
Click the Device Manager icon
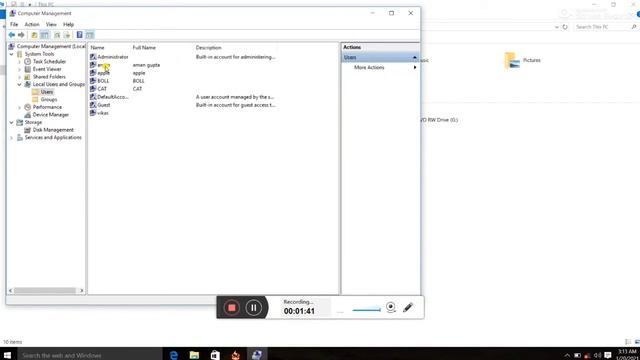[27, 115]
